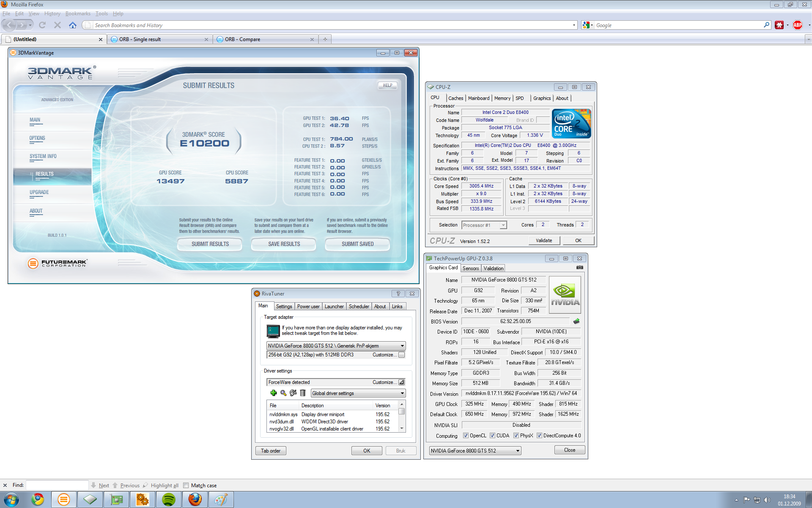The image size is (812, 508).
Task: Toggle the OpenCL checkbox in GPU-Z
Action: pos(466,435)
